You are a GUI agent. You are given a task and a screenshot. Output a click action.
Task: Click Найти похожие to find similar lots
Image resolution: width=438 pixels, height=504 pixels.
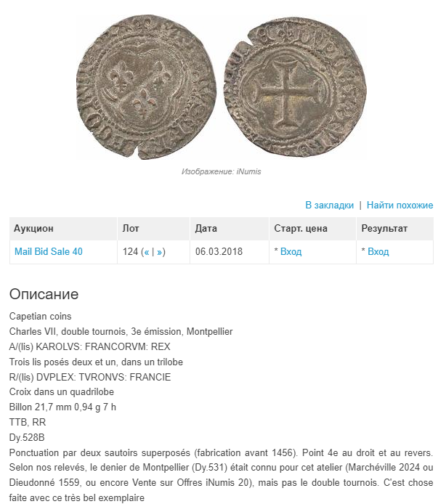[x=400, y=205]
